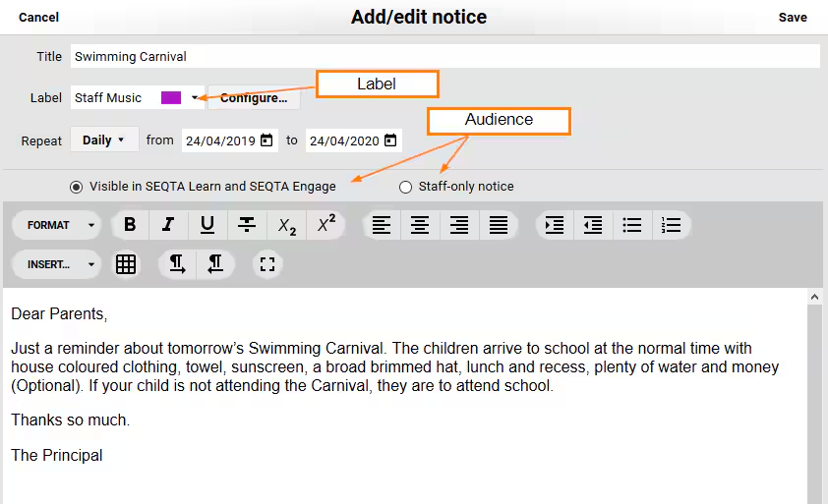
Task: Select Visible in SEQTA Learn and Engage
Action: point(76,187)
